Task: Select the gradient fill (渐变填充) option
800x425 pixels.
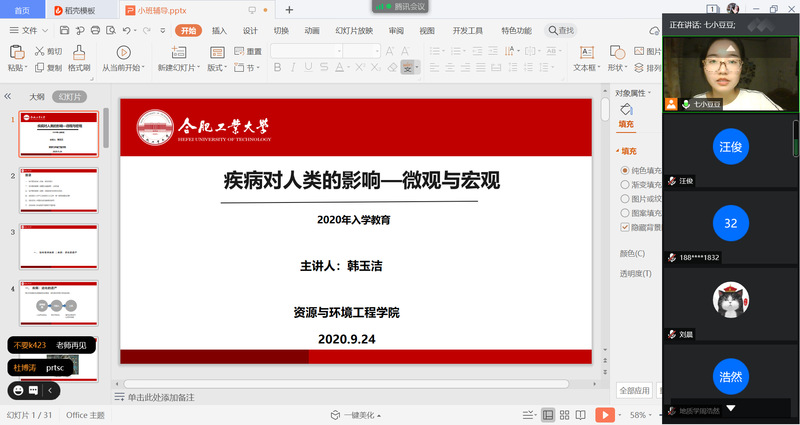Action: coord(625,184)
